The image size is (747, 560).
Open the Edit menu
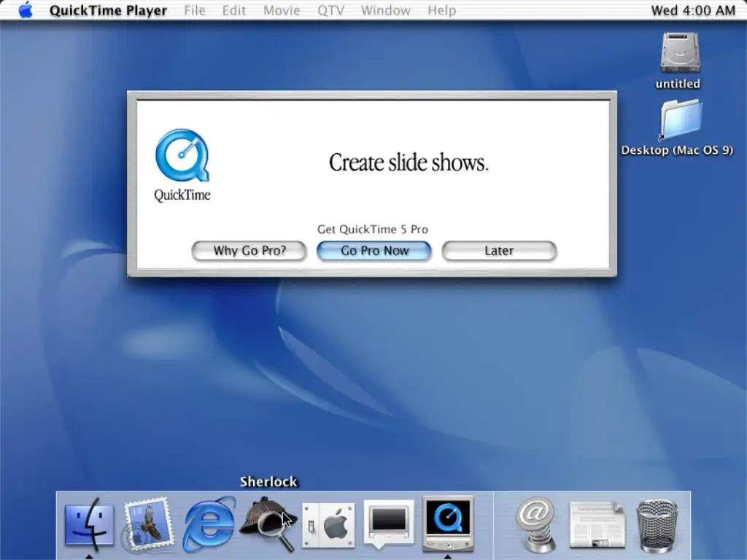click(234, 10)
